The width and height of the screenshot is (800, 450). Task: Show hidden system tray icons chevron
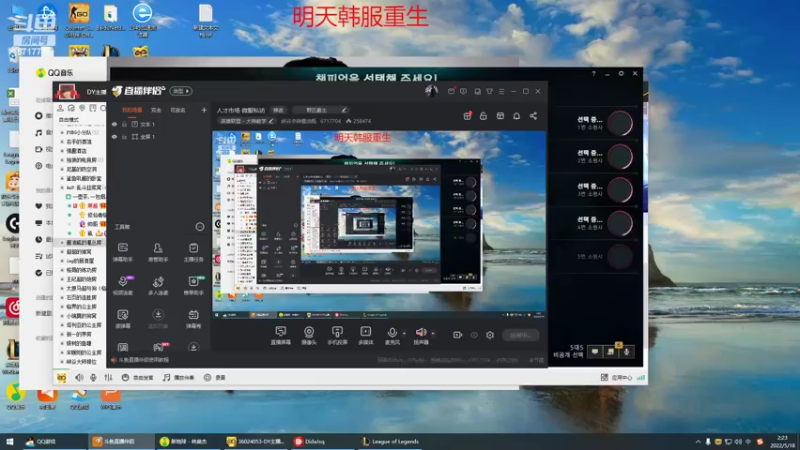pyautogui.click(x=698, y=442)
